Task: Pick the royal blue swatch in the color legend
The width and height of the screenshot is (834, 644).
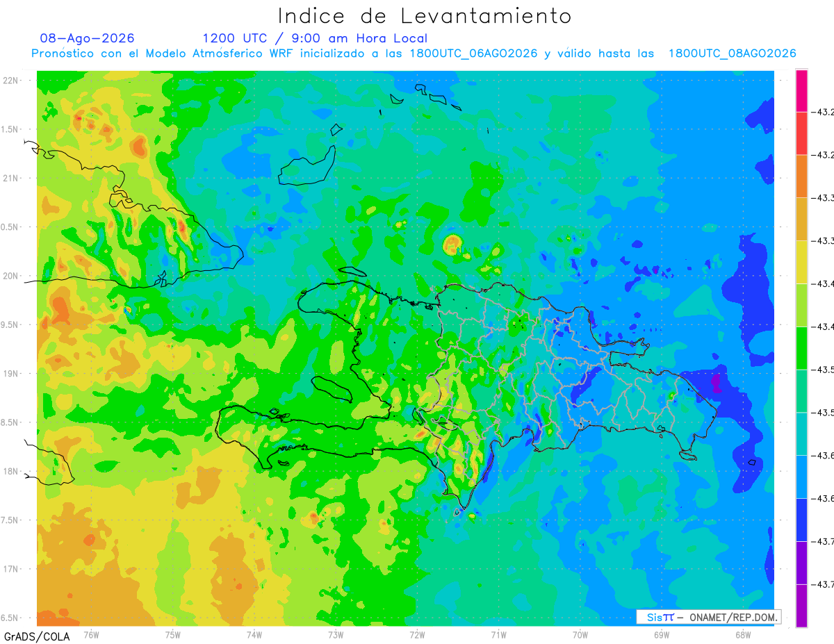Action: (801, 520)
